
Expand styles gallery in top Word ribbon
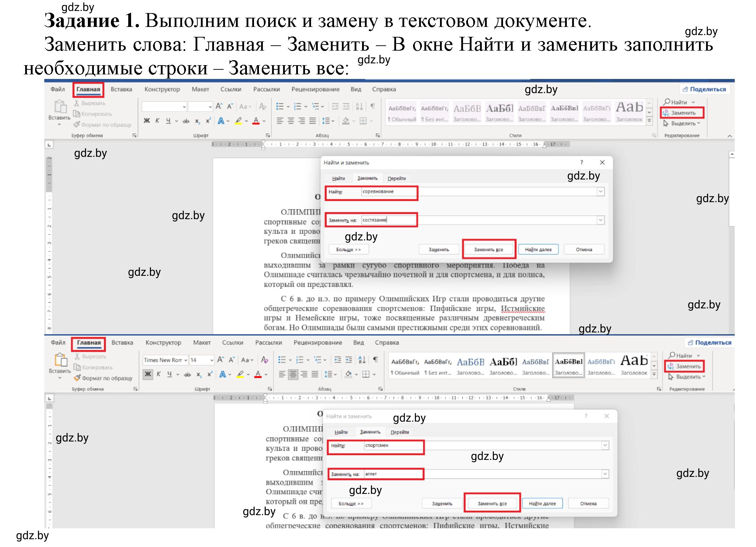pyautogui.click(x=649, y=121)
